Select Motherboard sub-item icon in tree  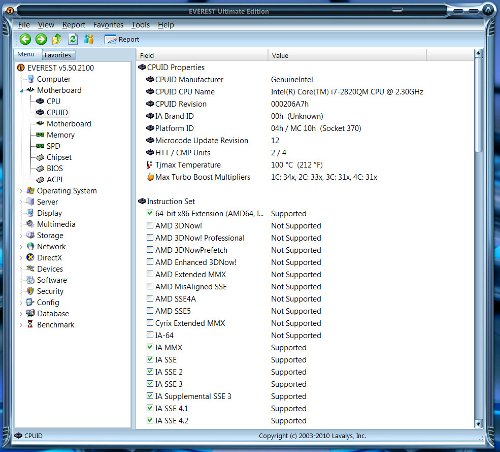(40, 123)
